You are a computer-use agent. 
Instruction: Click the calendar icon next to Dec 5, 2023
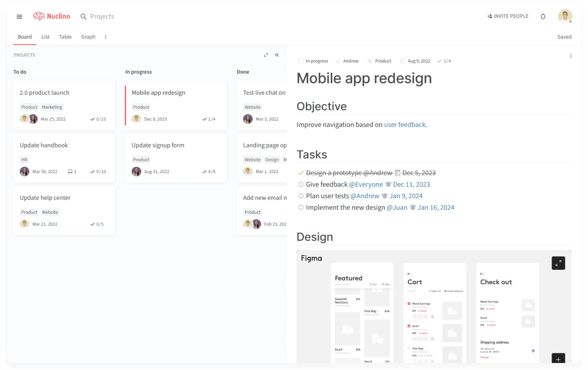pos(398,173)
